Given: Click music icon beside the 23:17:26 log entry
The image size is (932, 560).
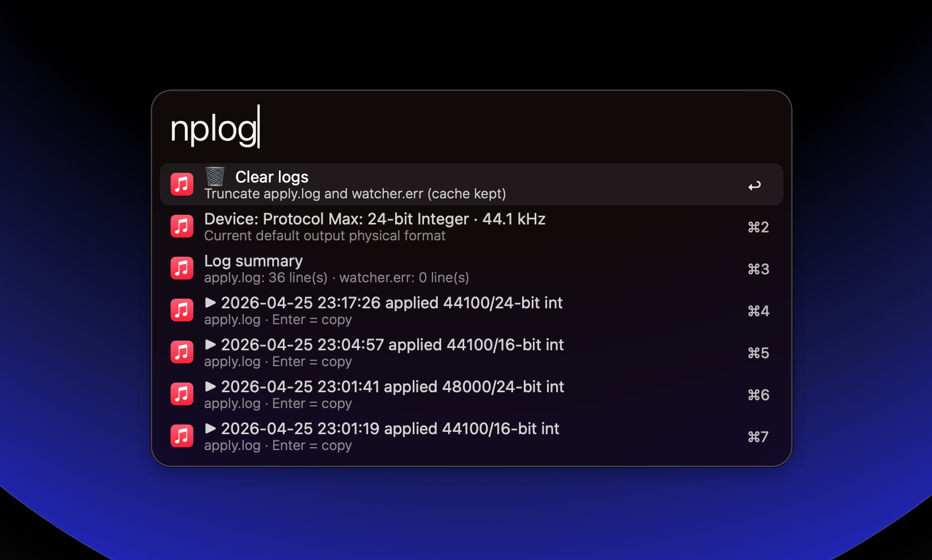Looking at the screenshot, I should 182,310.
